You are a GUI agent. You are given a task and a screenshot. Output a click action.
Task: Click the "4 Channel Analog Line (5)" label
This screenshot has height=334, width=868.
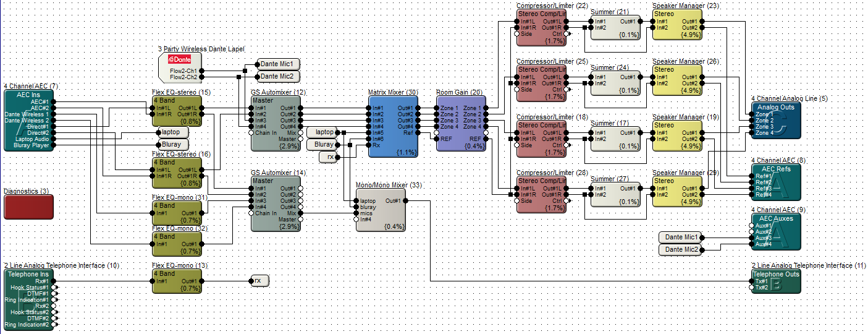click(790, 98)
